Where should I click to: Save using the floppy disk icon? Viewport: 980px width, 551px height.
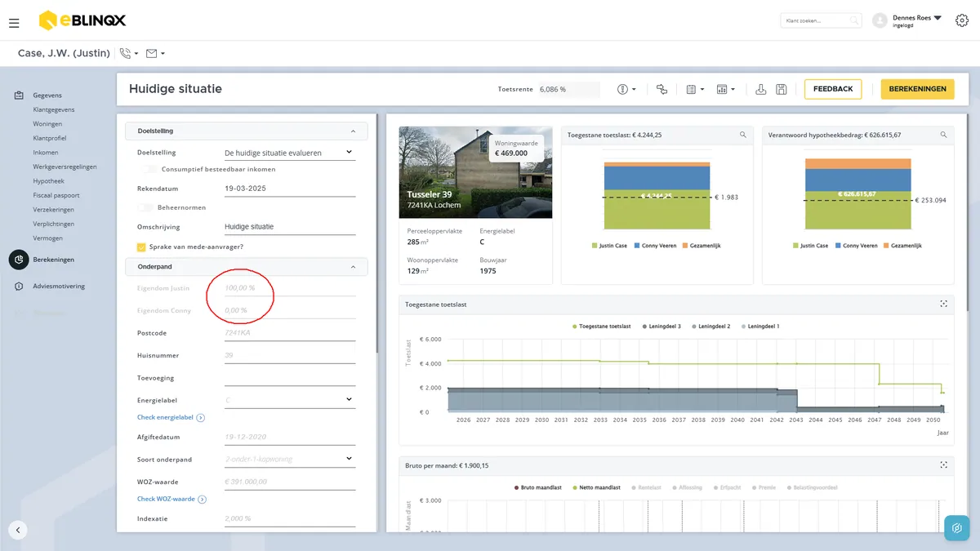click(782, 89)
